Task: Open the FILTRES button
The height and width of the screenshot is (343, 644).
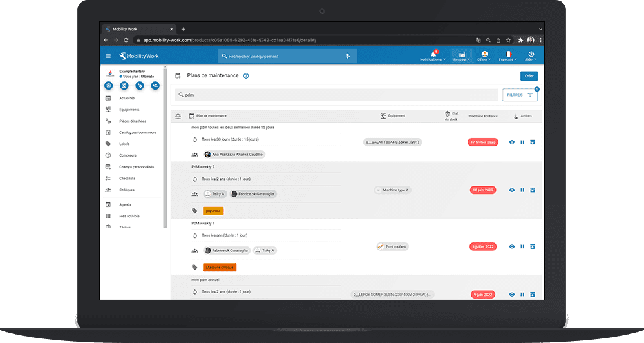Action: pos(520,95)
